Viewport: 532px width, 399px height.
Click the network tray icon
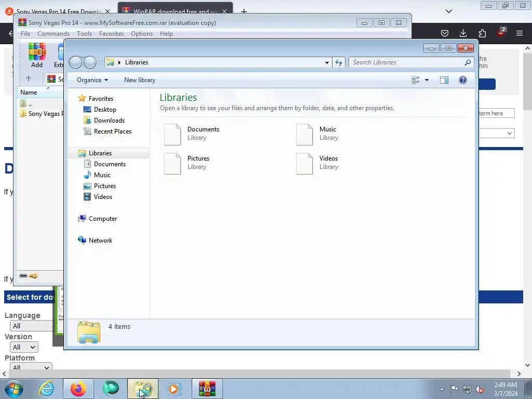pos(467,389)
